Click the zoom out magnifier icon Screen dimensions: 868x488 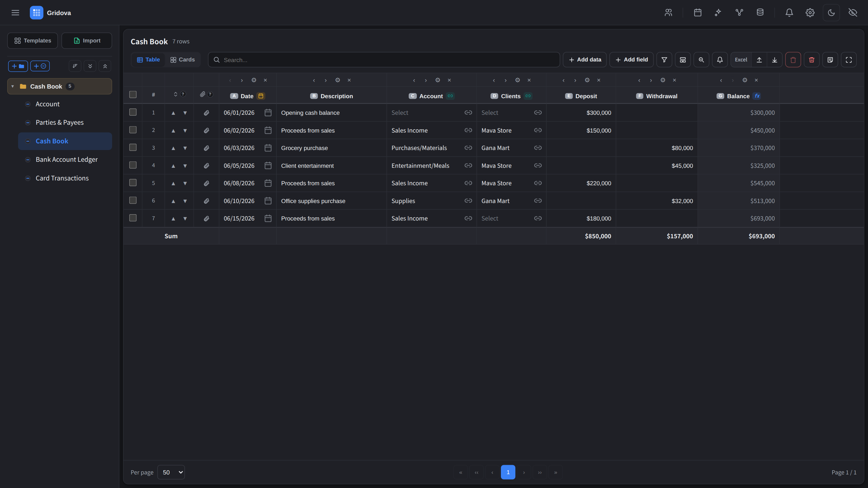(701, 60)
